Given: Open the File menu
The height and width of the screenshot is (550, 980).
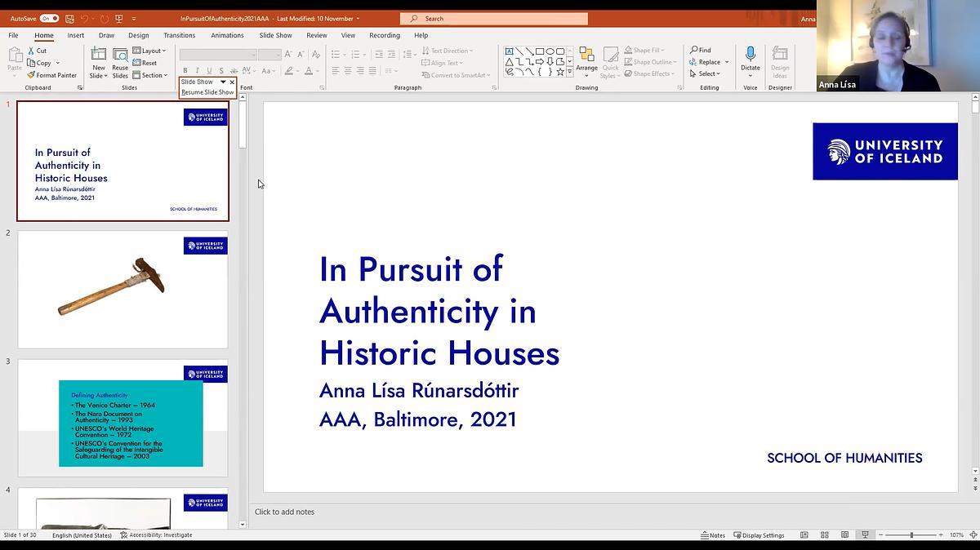Looking at the screenshot, I should (x=13, y=35).
